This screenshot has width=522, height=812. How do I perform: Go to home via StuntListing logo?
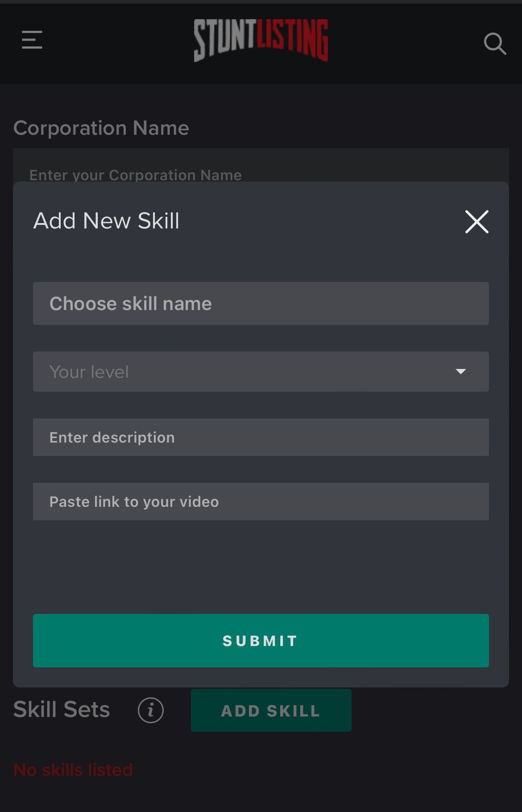pyautogui.click(x=261, y=40)
